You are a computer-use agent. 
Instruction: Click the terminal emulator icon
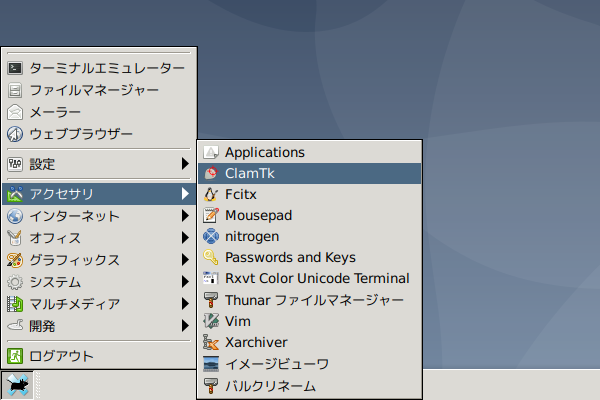click(x=15, y=68)
